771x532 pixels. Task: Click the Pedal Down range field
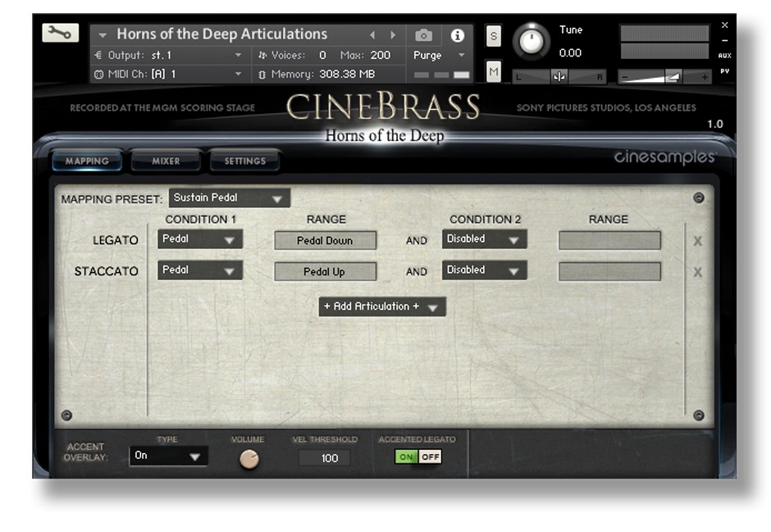coord(325,241)
